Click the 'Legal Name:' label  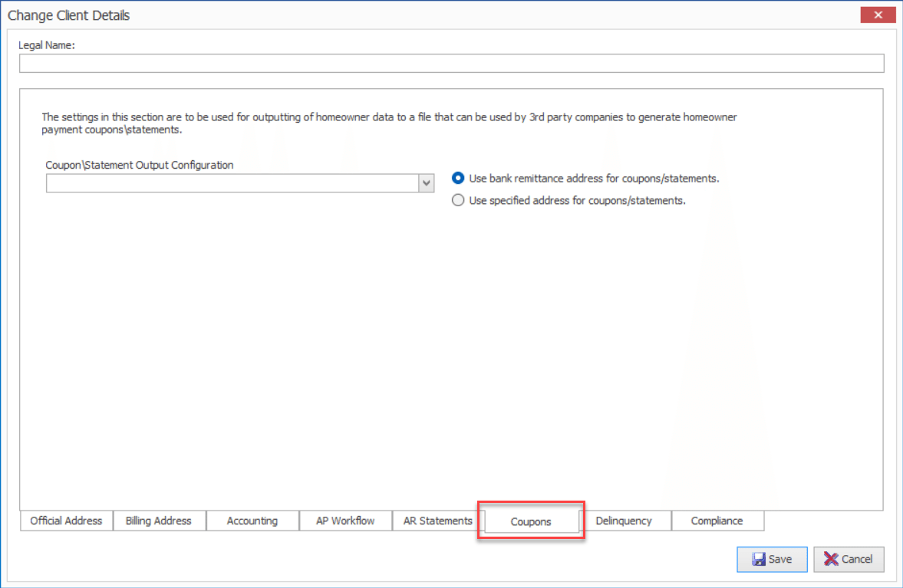[x=47, y=45]
